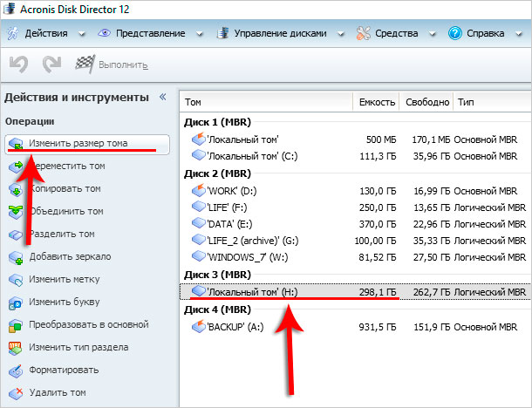Click the Выполнить button label
The image size is (532, 408).
point(123,65)
